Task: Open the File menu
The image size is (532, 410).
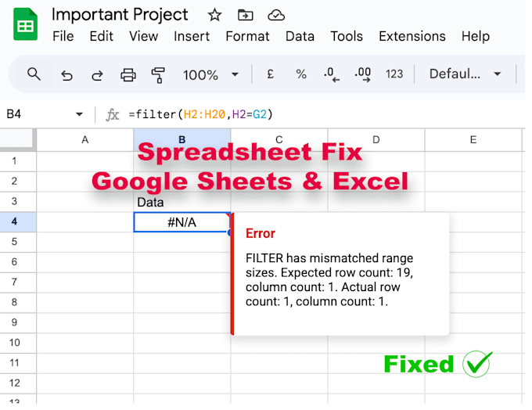Action: [63, 36]
